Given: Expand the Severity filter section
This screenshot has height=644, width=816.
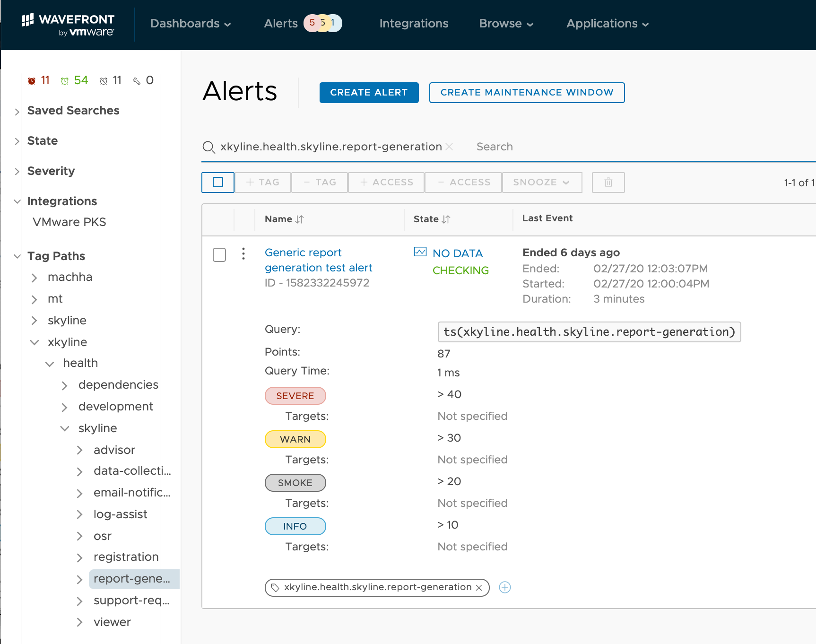Looking at the screenshot, I should [x=17, y=171].
